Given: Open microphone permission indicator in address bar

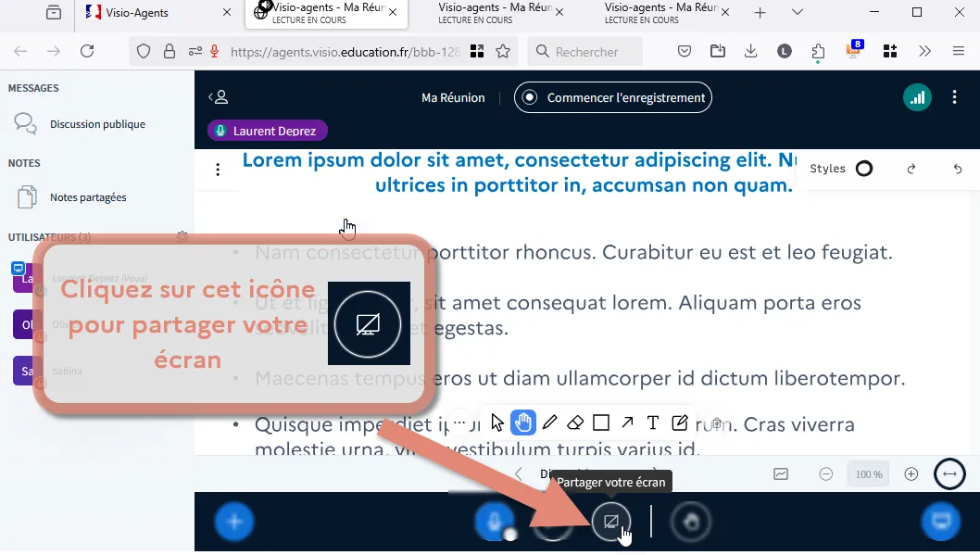Looking at the screenshot, I should (214, 51).
